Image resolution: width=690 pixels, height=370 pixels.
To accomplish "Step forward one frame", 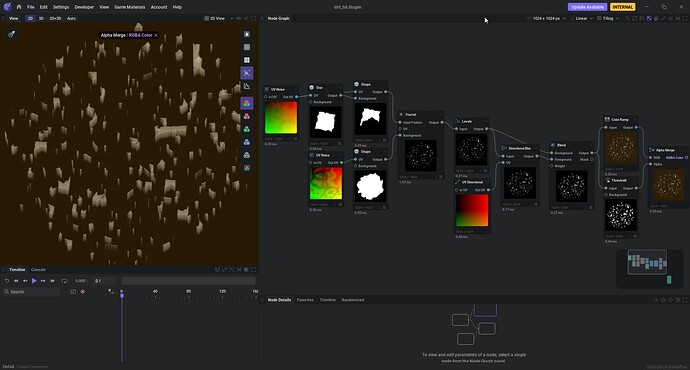I will click(43, 281).
